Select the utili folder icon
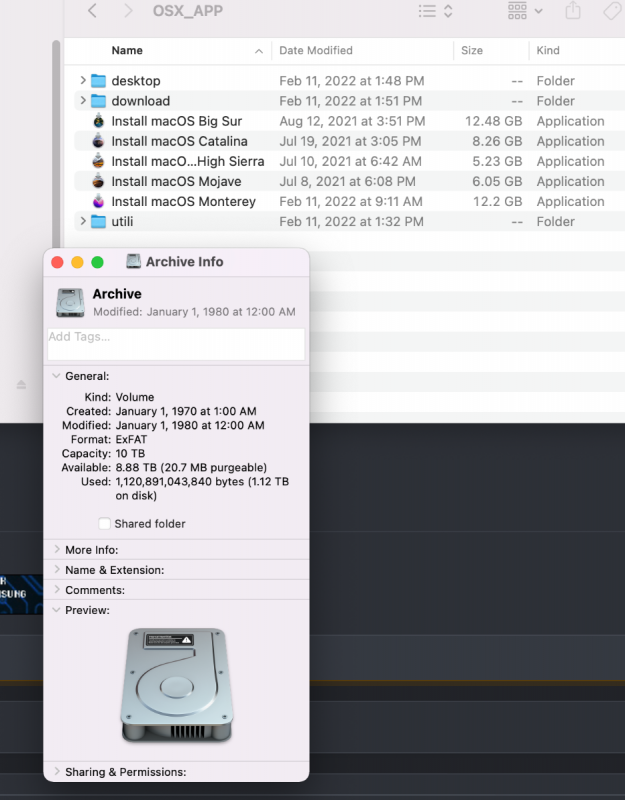Image resolution: width=625 pixels, height=800 pixels. tap(98, 221)
